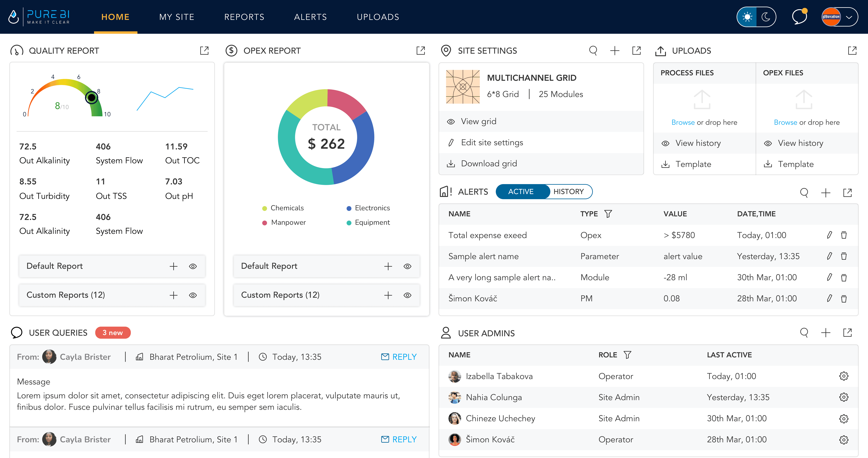Go to the Reports navigation tab

pyautogui.click(x=244, y=17)
